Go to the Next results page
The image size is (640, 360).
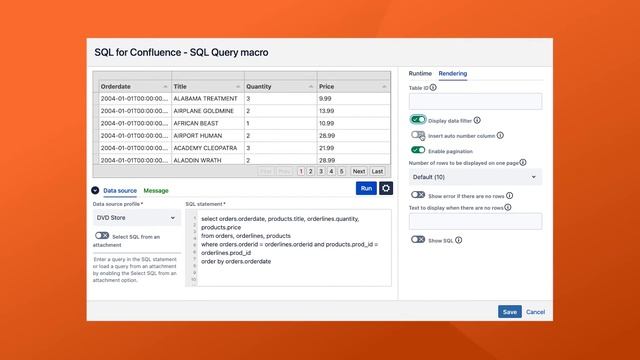(x=359, y=171)
